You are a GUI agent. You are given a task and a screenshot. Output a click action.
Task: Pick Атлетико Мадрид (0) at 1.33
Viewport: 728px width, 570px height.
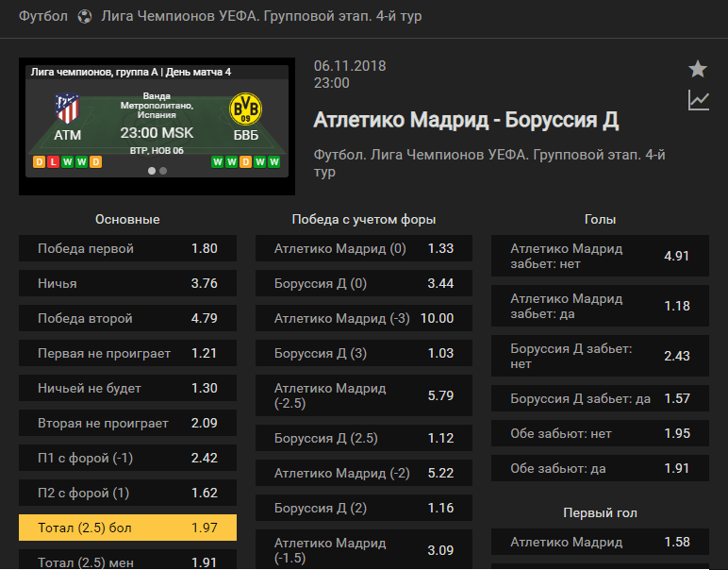click(x=364, y=248)
